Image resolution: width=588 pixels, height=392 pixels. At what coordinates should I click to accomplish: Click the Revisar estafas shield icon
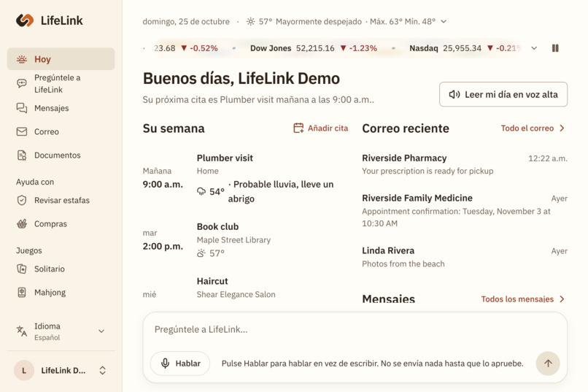(x=22, y=200)
